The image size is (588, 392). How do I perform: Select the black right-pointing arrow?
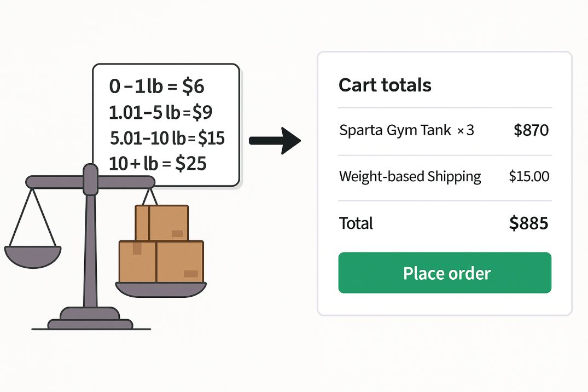275,141
